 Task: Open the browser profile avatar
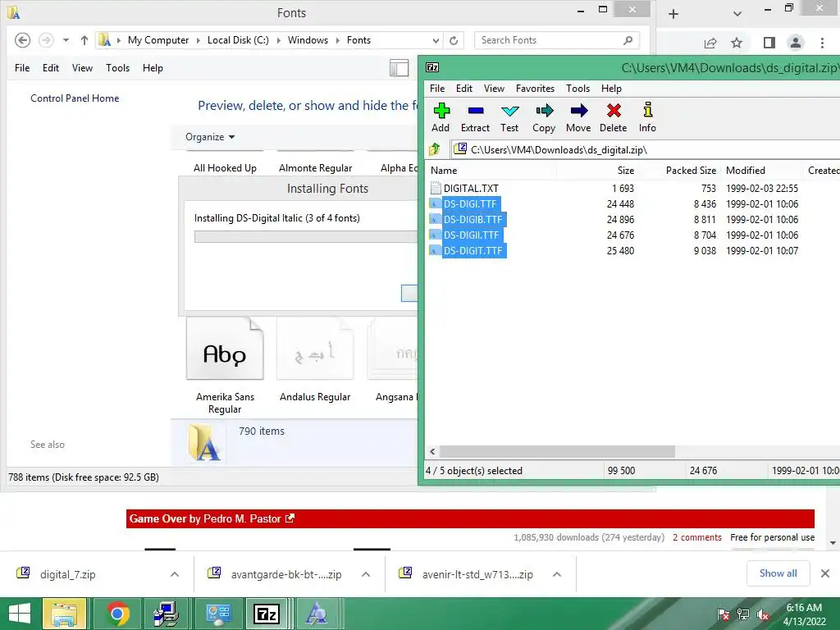tap(796, 43)
